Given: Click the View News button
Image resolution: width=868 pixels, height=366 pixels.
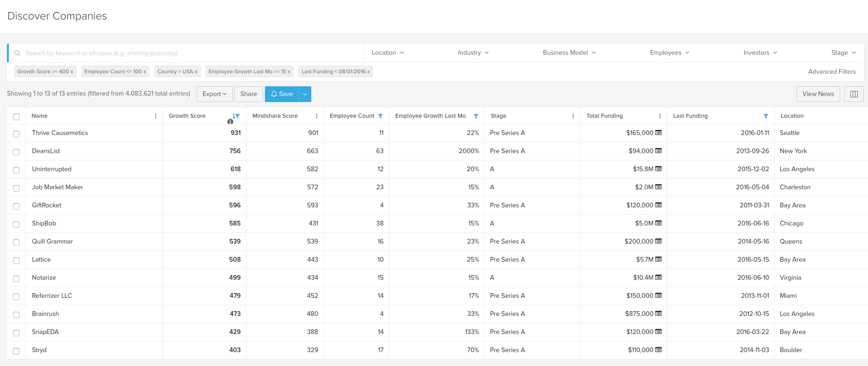Looking at the screenshot, I should click(x=818, y=94).
